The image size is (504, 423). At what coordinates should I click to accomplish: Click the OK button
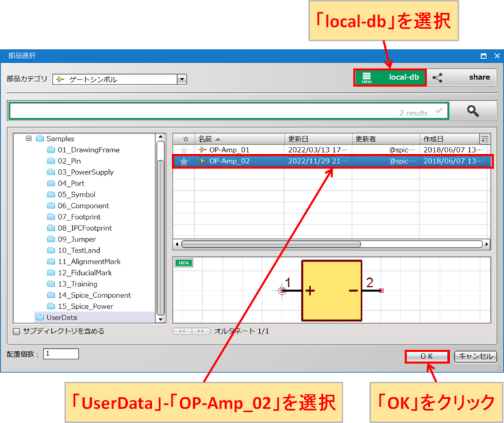point(427,356)
